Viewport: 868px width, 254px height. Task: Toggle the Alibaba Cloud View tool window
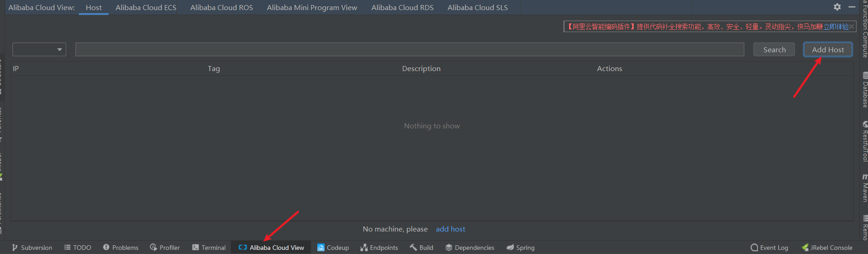coord(271,248)
